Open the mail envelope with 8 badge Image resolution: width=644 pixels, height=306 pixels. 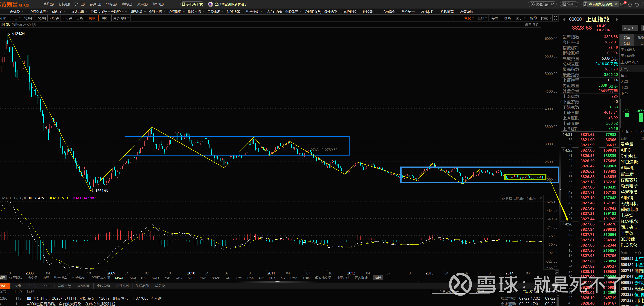coord(623,4)
